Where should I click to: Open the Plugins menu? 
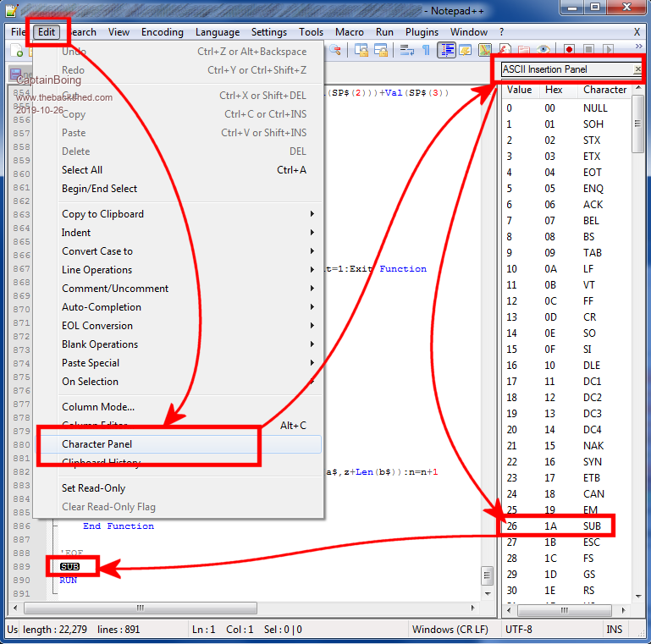click(x=422, y=32)
